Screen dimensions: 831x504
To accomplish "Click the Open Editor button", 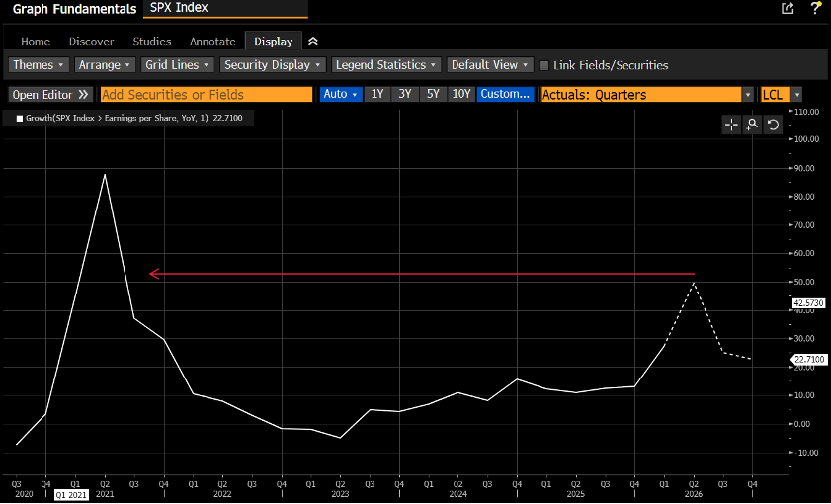I will [50, 95].
